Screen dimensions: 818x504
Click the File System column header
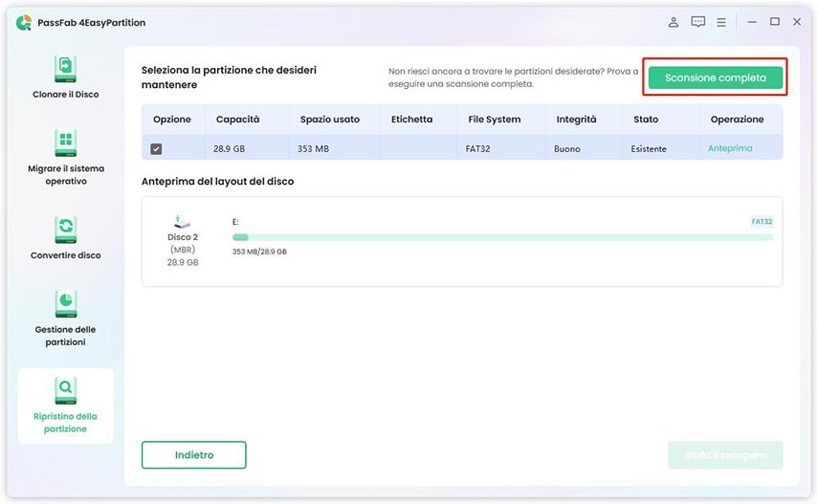tap(495, 120)
